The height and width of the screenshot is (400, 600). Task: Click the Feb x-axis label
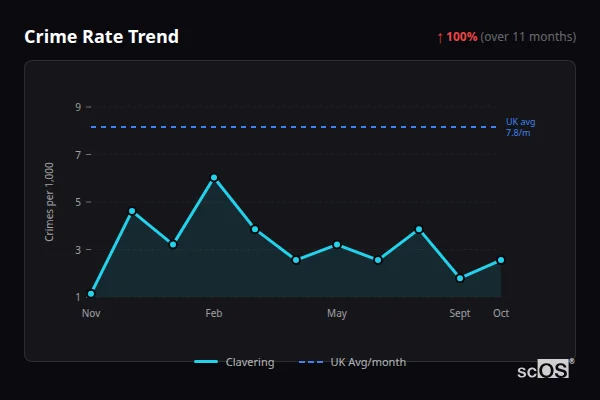tap(214, 313)
